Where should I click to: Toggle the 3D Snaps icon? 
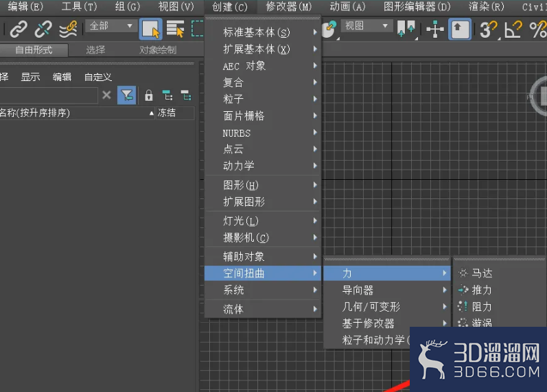(x=488, y=30)
